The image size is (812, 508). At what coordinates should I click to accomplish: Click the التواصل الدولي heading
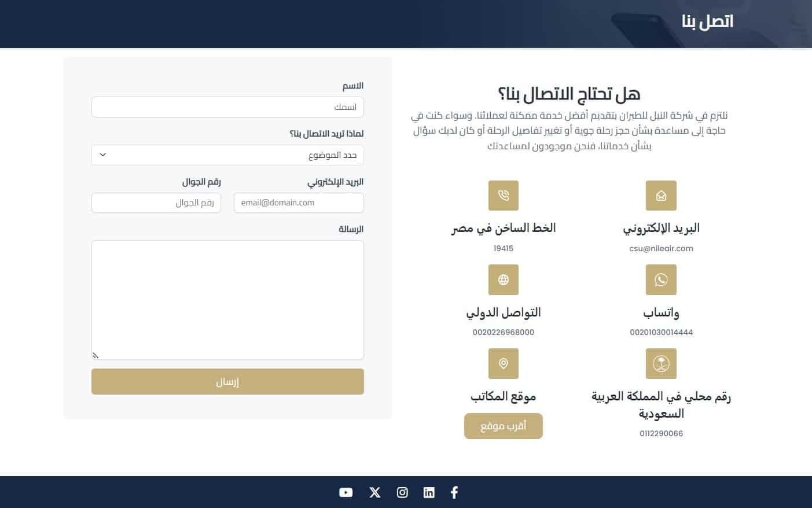coord(504,312)
